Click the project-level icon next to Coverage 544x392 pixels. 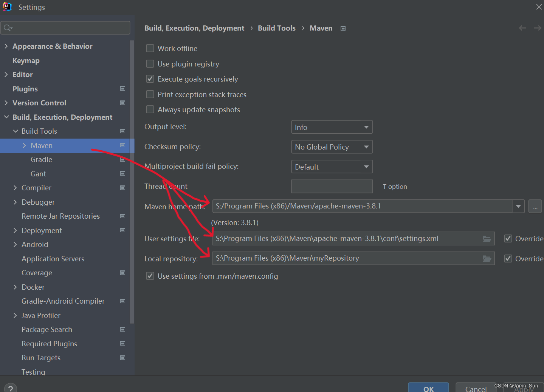pos(122,273)
